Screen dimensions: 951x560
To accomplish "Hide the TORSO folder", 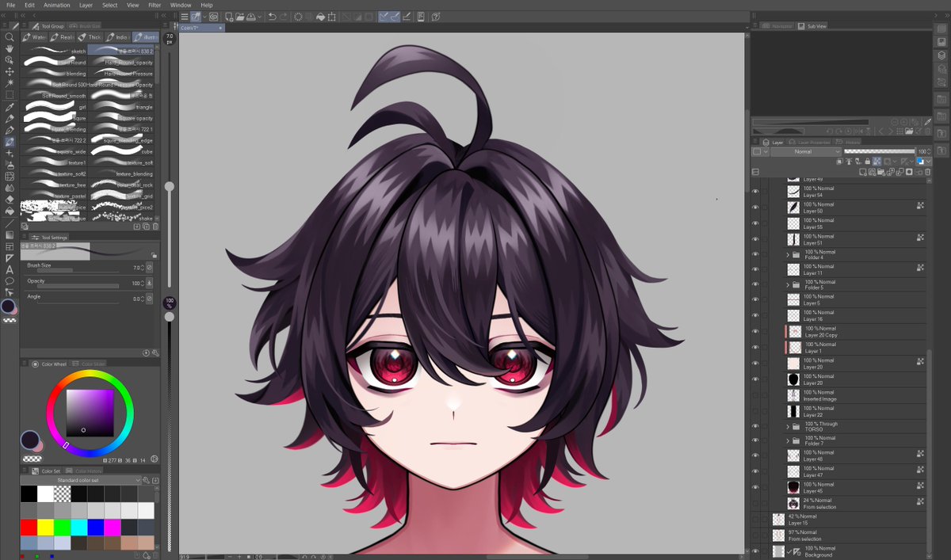I will coord(755,427).
